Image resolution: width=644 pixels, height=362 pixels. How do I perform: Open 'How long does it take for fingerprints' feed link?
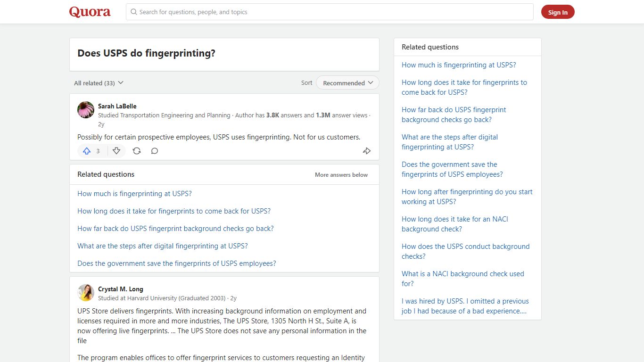pyautogui.click(x=174, y=211)
